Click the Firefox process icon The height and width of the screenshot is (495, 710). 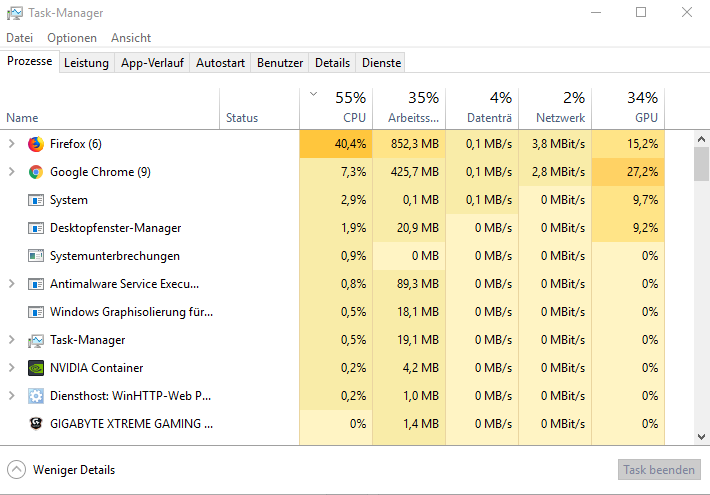[x=36, y=144]
